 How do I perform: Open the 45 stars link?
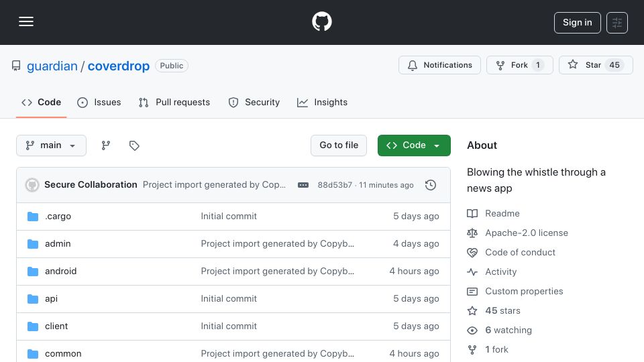click(x=502, y=310)
